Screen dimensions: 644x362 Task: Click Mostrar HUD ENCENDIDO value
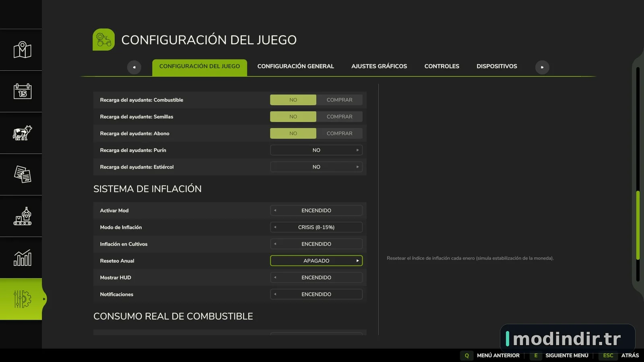click(316, 278)
